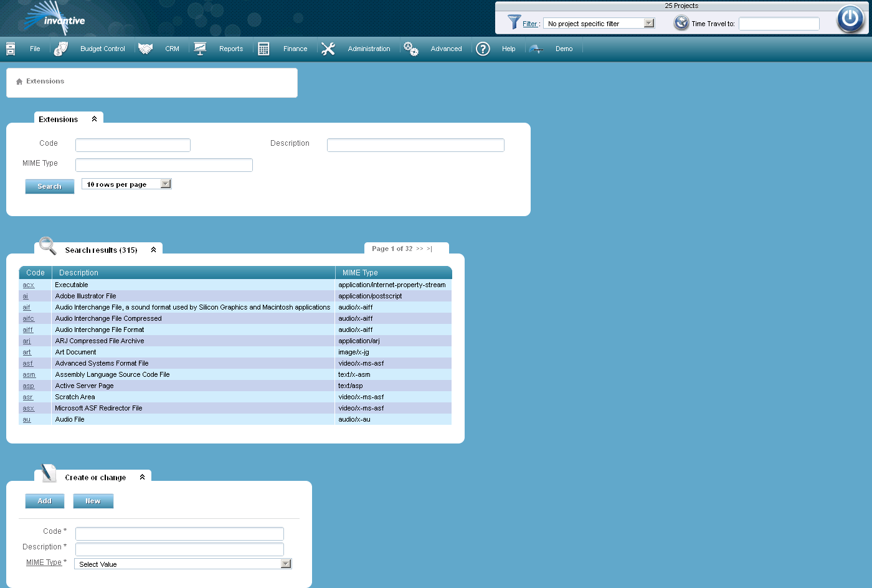Viewport: 872px width, 588px height.
Task: Open the asp extension link
Action: (29, 386)
